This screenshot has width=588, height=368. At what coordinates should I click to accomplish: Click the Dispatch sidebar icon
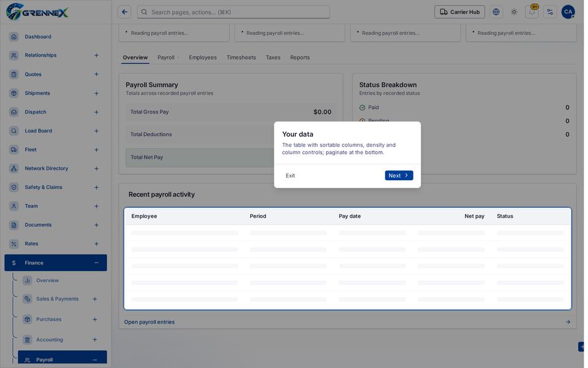coord(14,112)
